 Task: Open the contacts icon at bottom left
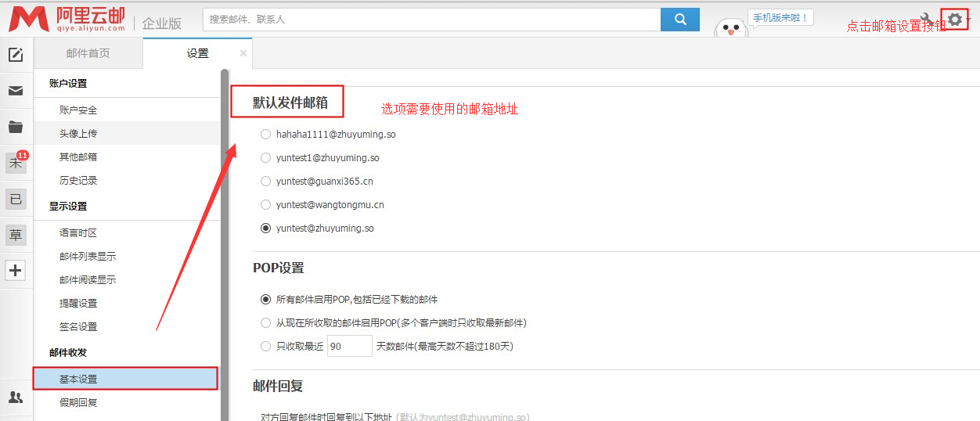[16, 398]
